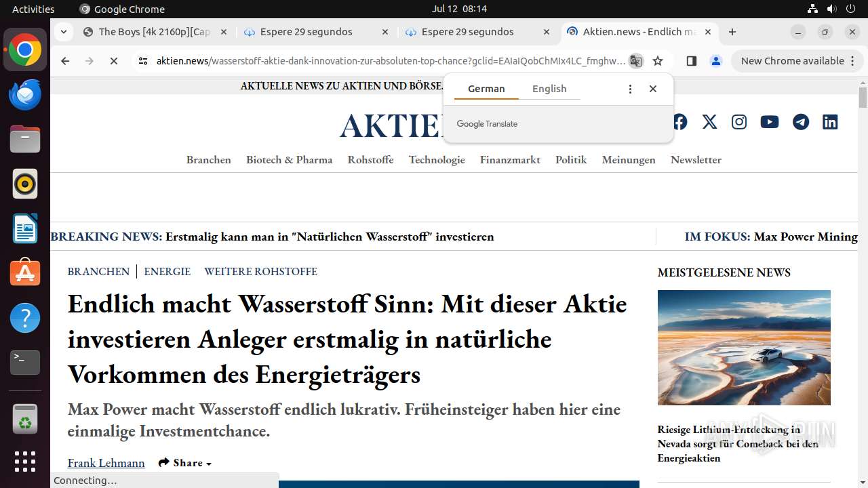Screen dimensions: 868x488
Task: Open the Files manager dock icon
Action: click(25, 140)
